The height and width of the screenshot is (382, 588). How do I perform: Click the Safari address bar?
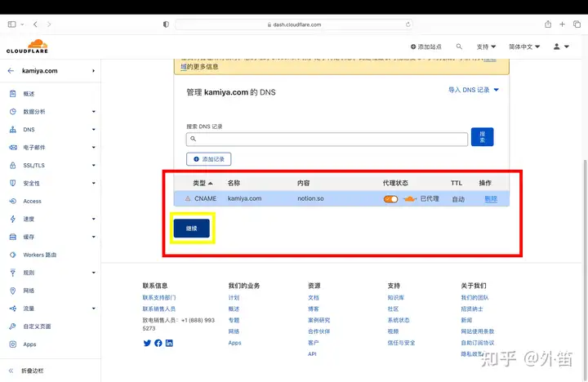[x=294, y=24]
